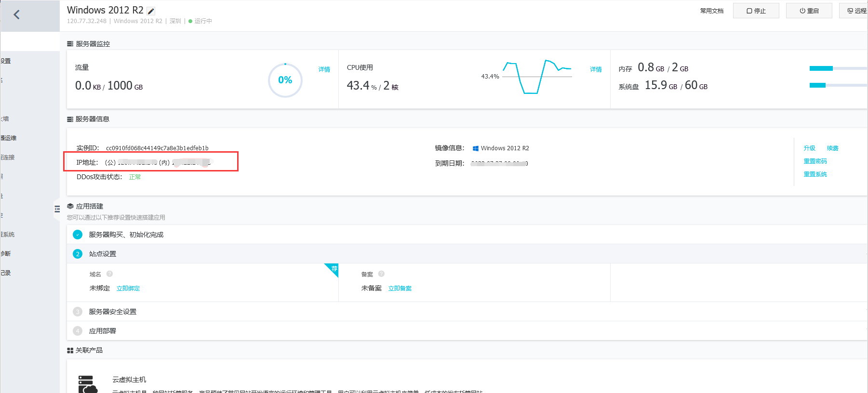Click the 服务器信息 section icon
868x393 pixels.
tap(70, 119)
